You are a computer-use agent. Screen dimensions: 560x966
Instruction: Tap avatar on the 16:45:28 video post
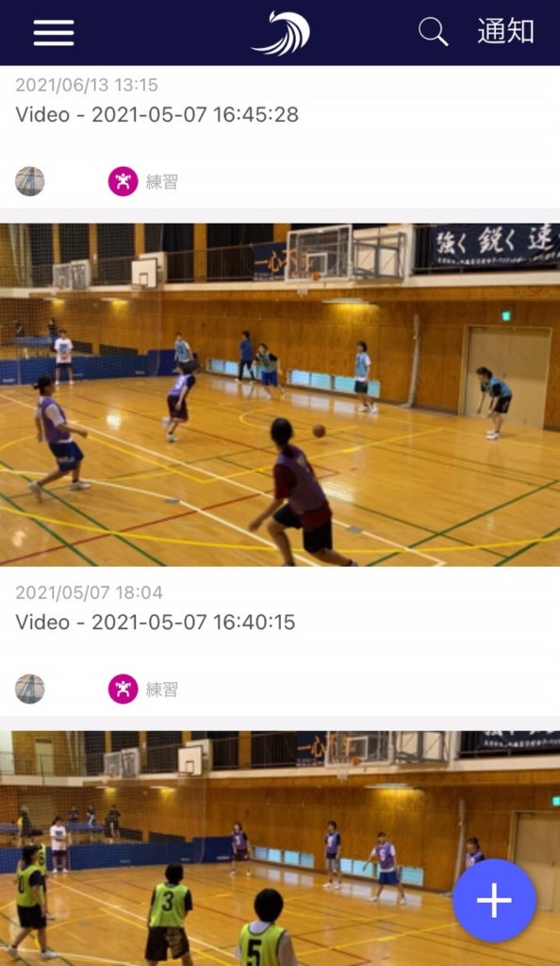coord(29,181)
